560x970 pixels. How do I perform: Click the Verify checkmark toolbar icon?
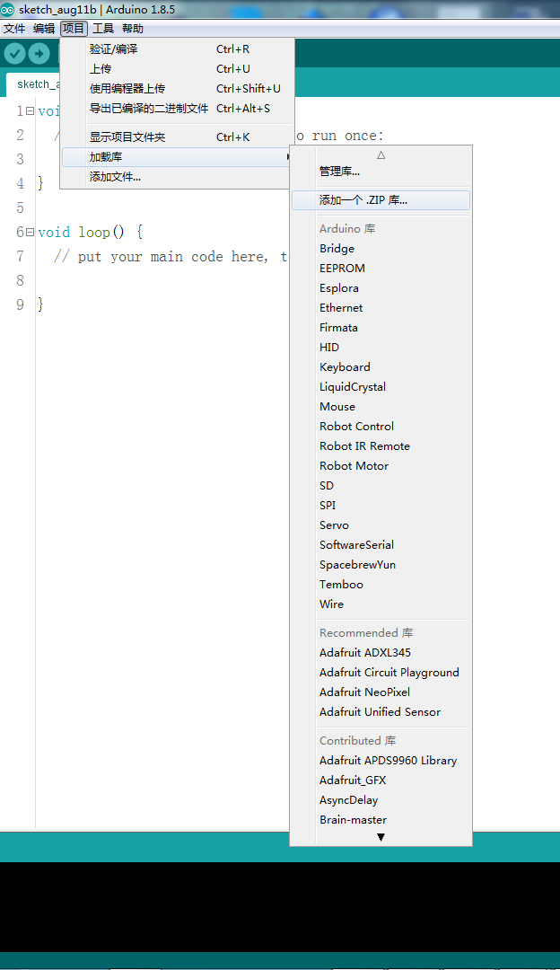14,54
